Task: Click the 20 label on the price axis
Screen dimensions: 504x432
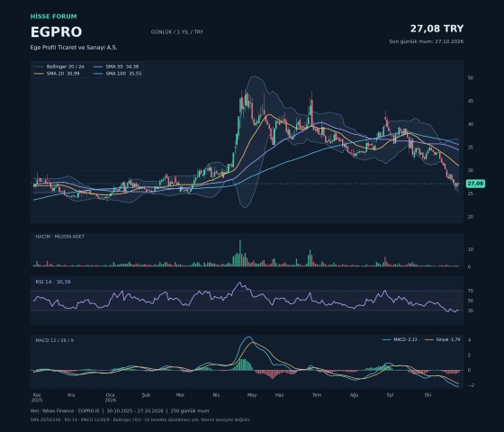Action: (471, 217)
